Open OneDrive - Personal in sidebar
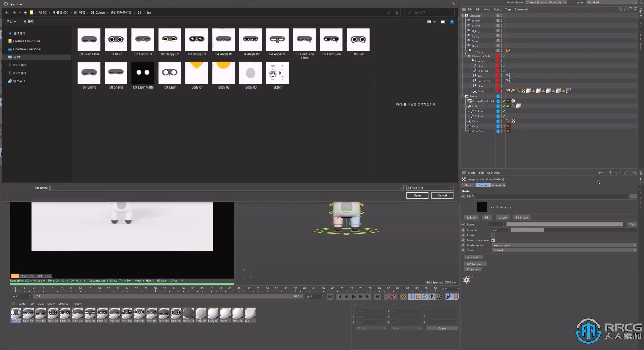 27,49
